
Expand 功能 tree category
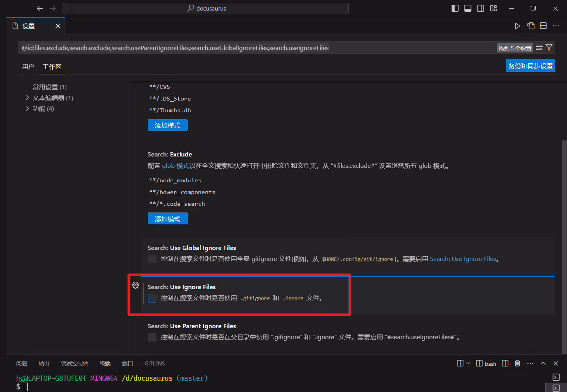(27, 108)
